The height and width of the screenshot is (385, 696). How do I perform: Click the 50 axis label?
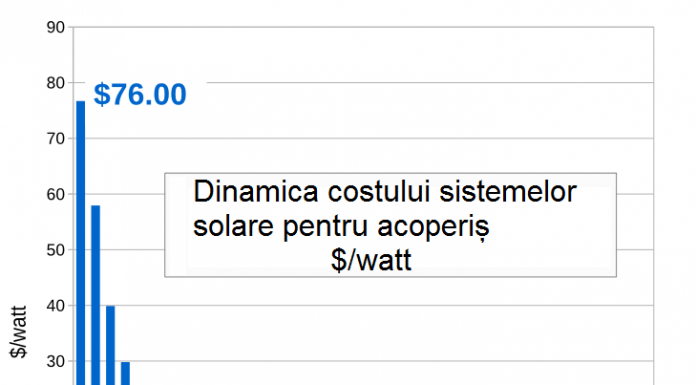pos(55,250)
